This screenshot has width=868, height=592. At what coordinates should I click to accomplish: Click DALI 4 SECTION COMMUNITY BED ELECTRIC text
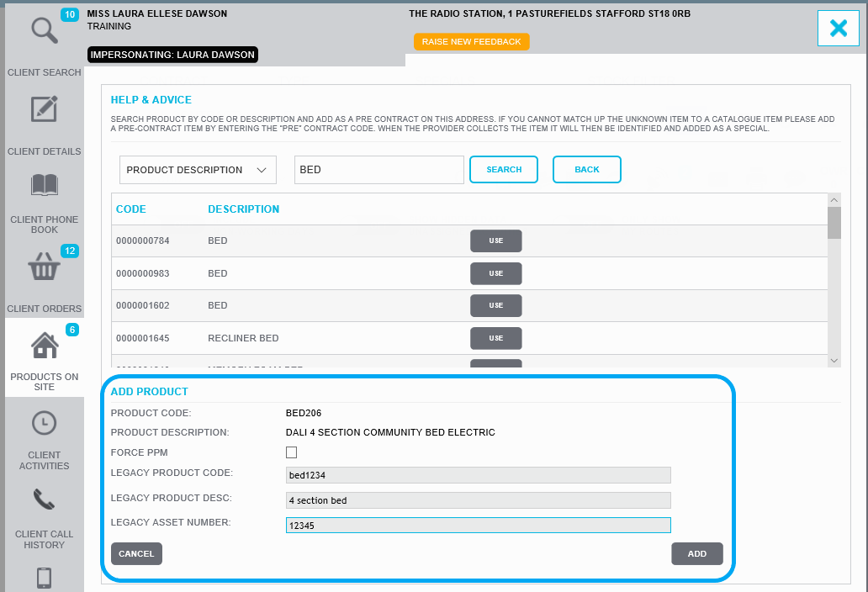click(x=390, y=432)
